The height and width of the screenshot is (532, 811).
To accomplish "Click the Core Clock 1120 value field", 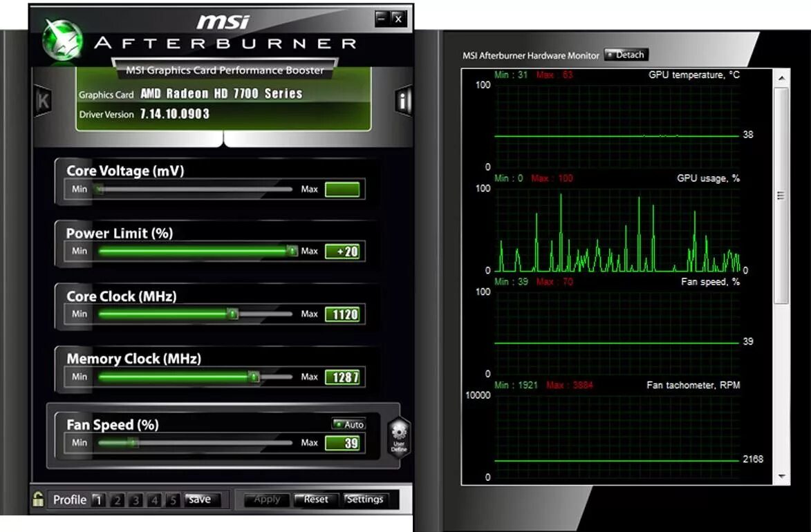I will click(x=342, y=314).
